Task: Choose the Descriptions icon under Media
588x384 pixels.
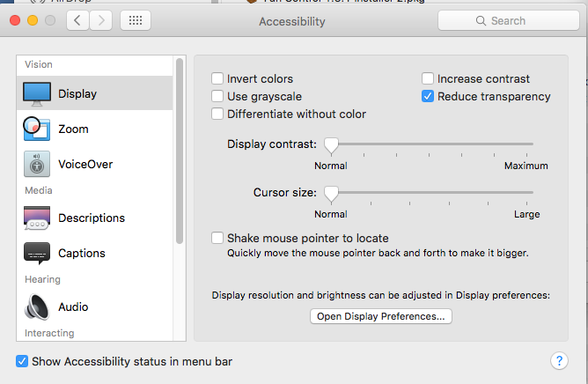Action: click(36, 218)
